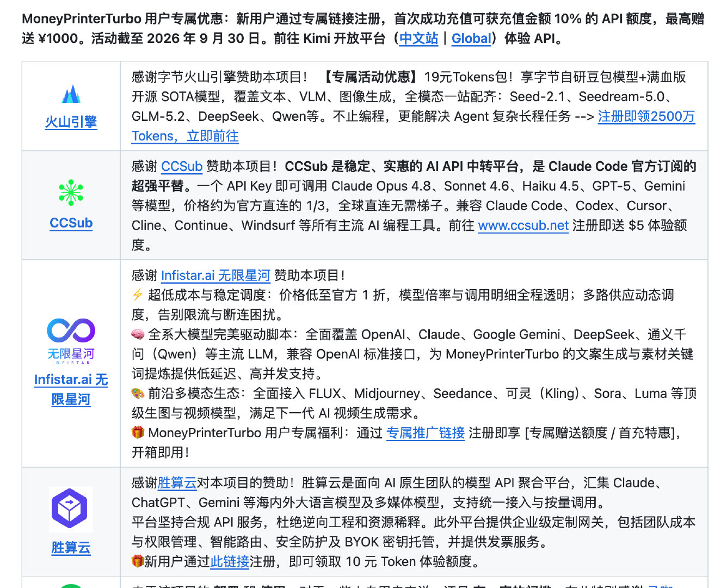Viewport: 727px width, 588px height.
Task: Open the 胜算云 link after 感谢
Action: [x=177, y=483]
